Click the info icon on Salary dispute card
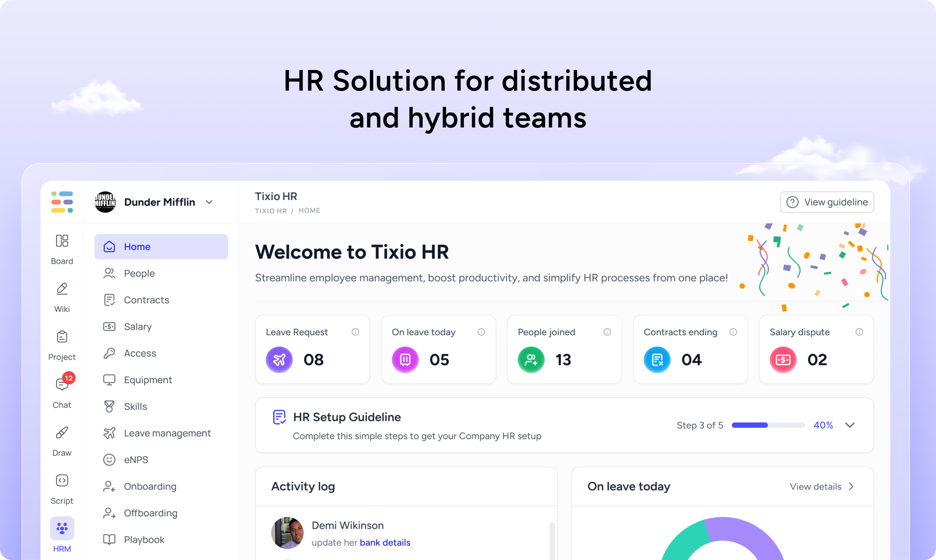The width and height of the screenshot is (936, 560). click(859, 332)
